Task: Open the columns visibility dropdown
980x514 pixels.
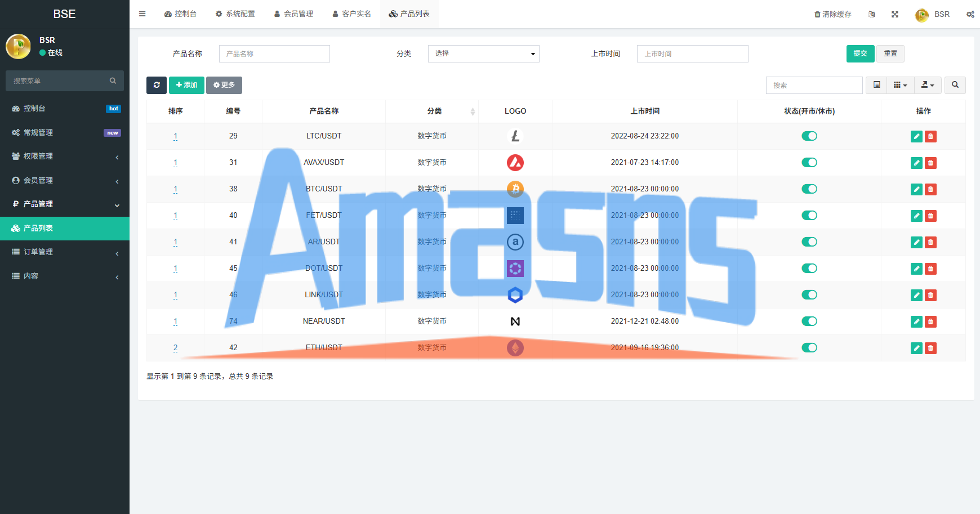Action: click(x=901, y=85)
